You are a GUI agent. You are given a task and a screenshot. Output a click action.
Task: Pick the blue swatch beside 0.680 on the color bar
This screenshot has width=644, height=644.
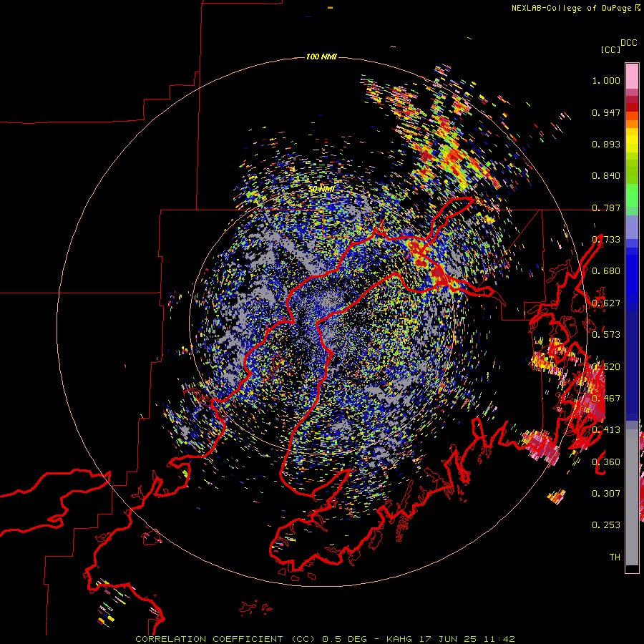pyautogui.click(x=632, y=275)
